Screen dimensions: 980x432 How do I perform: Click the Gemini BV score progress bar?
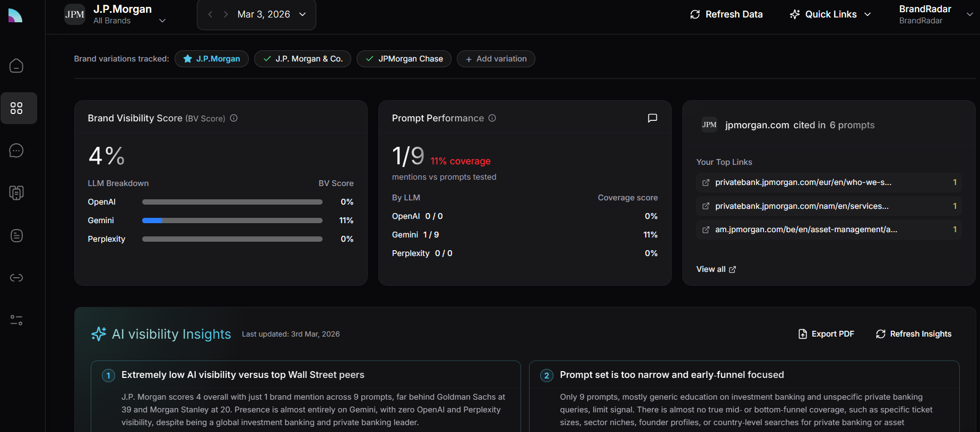[232, 221]
